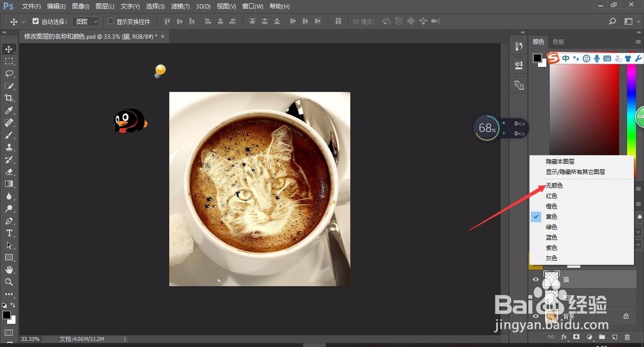Select the Gradient tool

click(x=8, y=184)
